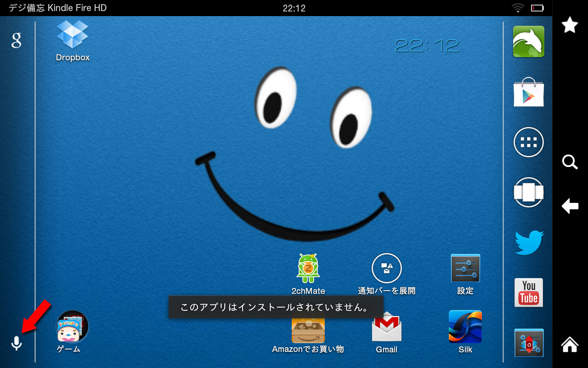Viewport: 588px width, 368px height.
Task: Open Twitter from dock
Action: point(529,242)
